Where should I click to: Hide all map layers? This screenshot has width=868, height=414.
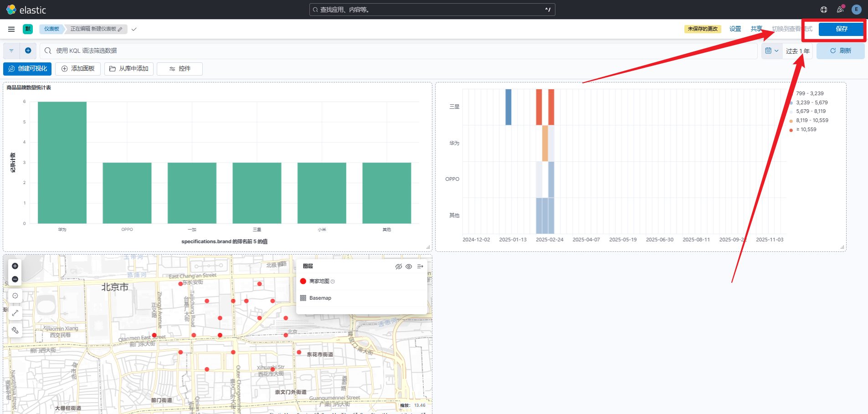(x=399, y=266)
